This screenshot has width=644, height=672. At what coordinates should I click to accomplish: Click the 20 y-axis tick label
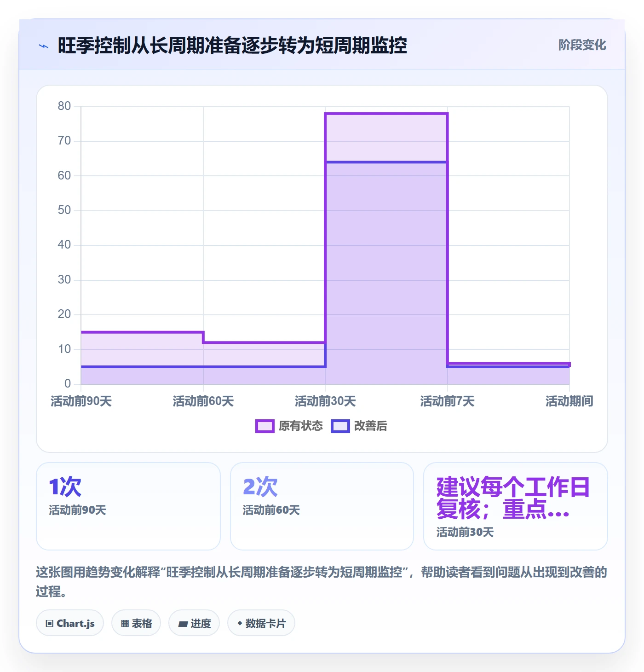pyautogui.click(x=64, y=314)
